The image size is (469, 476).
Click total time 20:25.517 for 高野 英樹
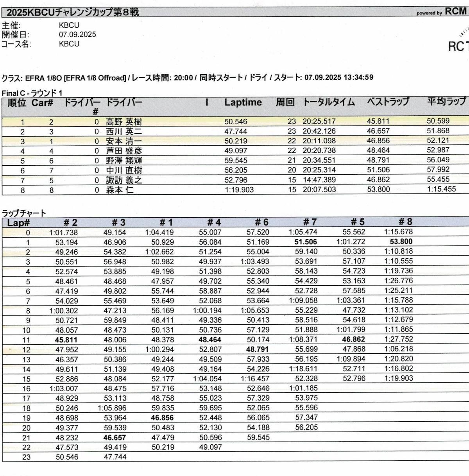319,122
